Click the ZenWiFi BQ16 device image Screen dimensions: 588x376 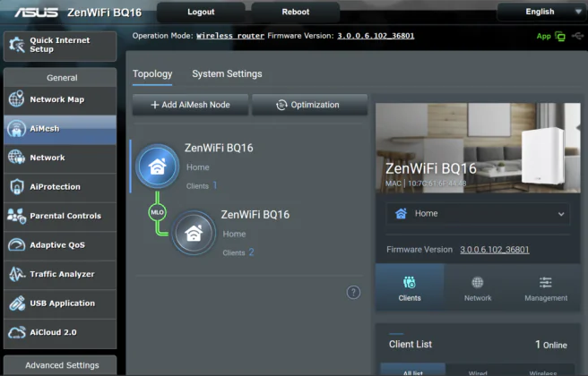pyautogui.click(x=478, y=149)
